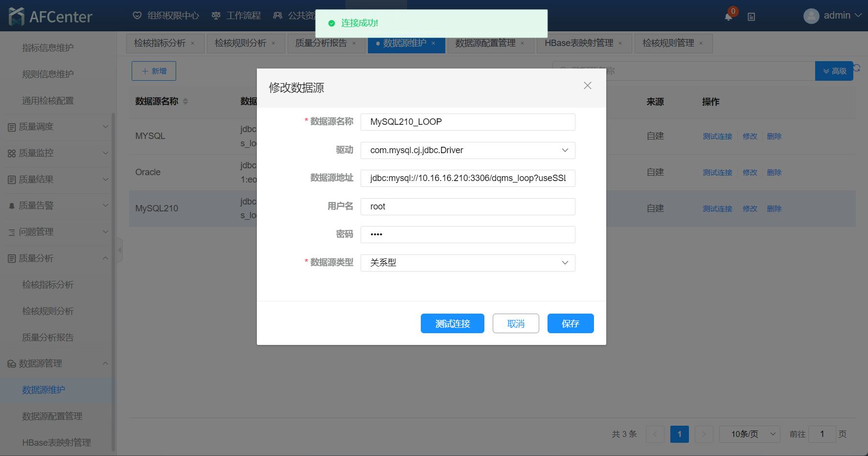Close the 修改数据源 dialog with X

[587, 86]
